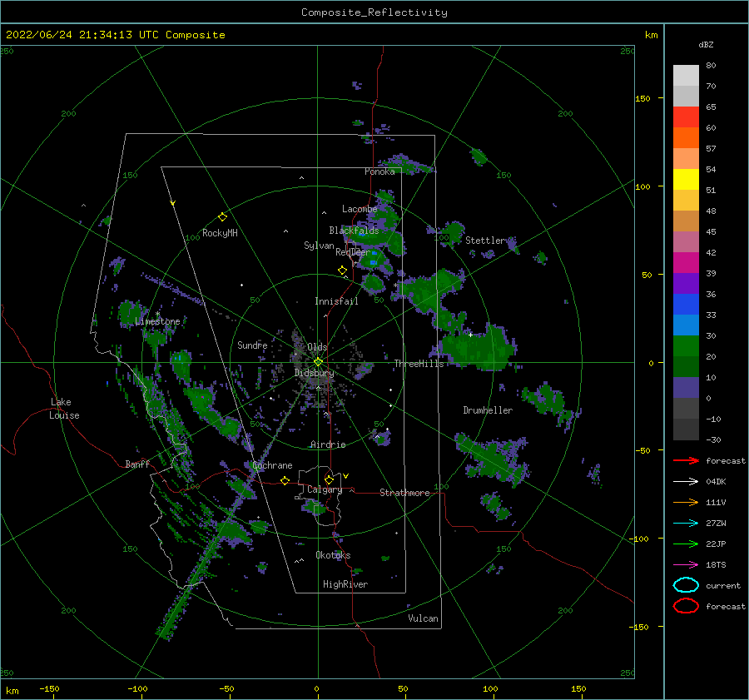Screen dimensions: 749x700
Task: Select the magenta 42 dBZ color band
Action: pyautogui.click(x=686, y=263)
